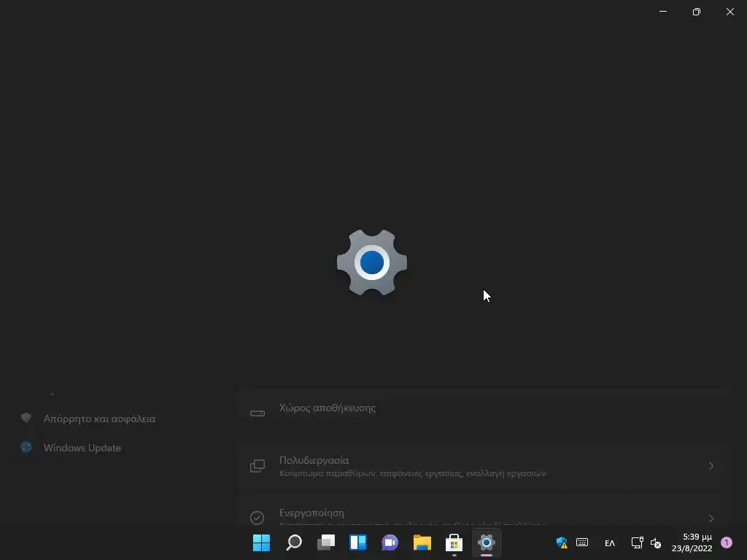The image size is (747, 560).
Task: Open Ενεργοποίηση settings
Action: point(481,510)
